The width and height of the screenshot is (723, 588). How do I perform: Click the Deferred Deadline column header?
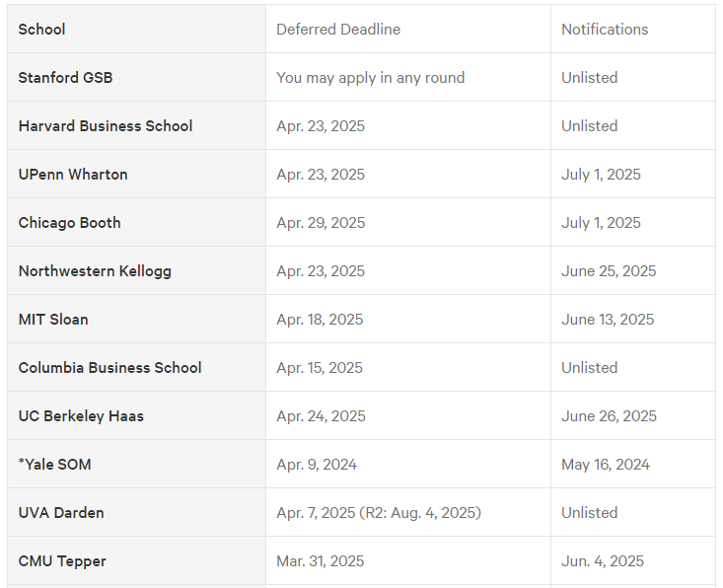click(338, 30)
